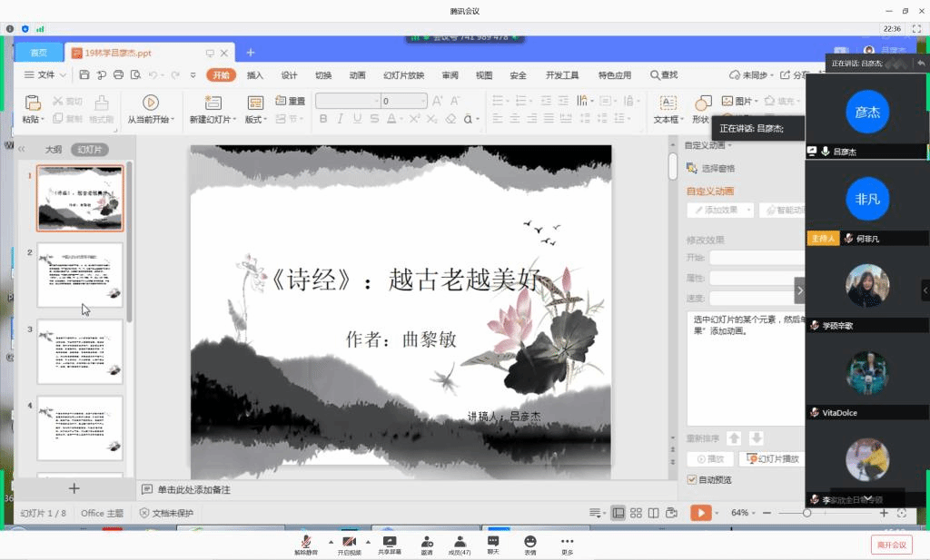
Task: Click the 幻灯片播放 button
Action: point(772,459)
